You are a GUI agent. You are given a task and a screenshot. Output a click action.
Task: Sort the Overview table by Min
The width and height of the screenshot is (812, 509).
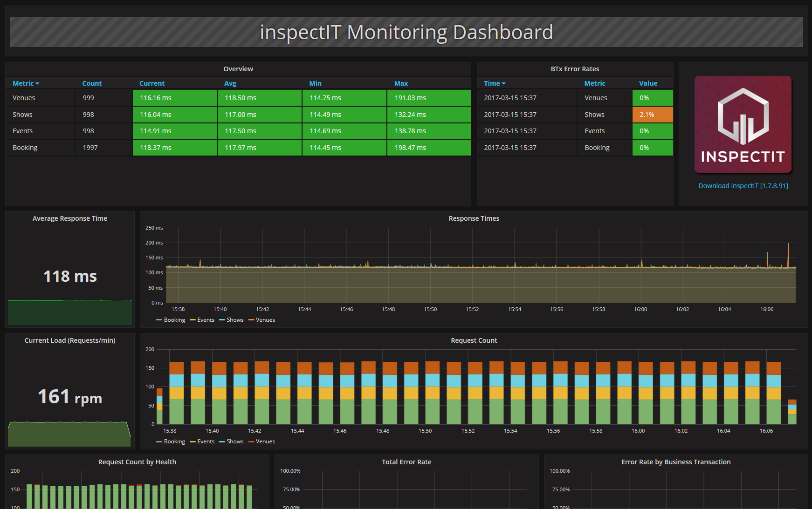[x=316, y=83]
